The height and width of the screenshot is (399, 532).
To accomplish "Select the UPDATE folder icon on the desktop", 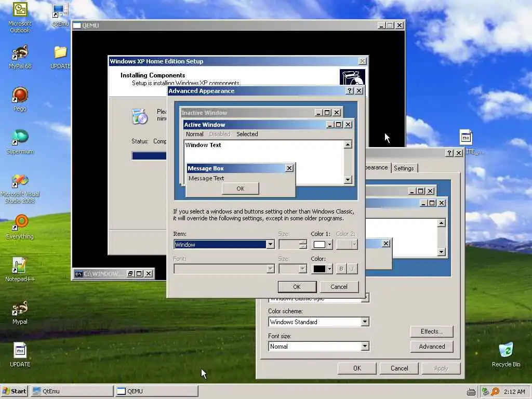I will click(60, 57).
